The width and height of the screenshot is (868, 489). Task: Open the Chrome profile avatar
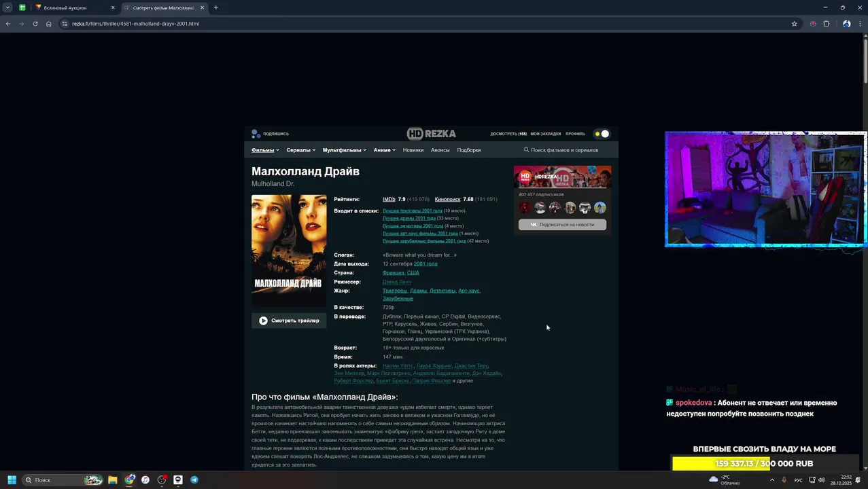coord(846,24)
